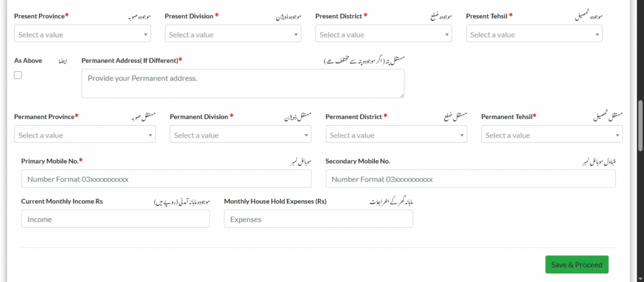Focus the Monthly House Hold Expenses field

318,219
